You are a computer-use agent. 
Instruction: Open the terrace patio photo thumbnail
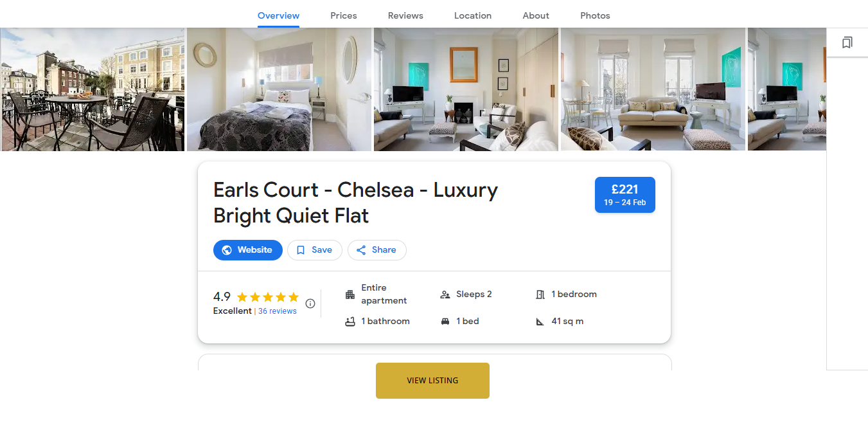tap(93, 89)
